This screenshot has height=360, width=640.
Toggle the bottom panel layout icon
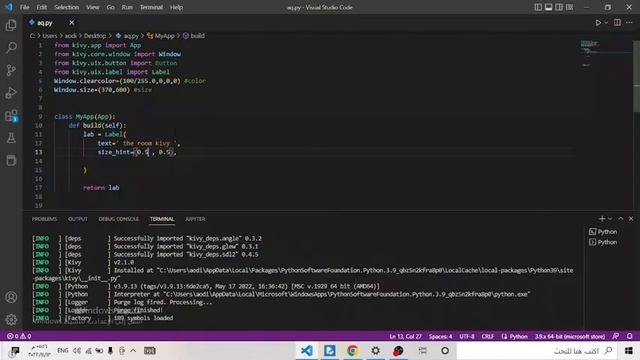click(x=549, y=7)
